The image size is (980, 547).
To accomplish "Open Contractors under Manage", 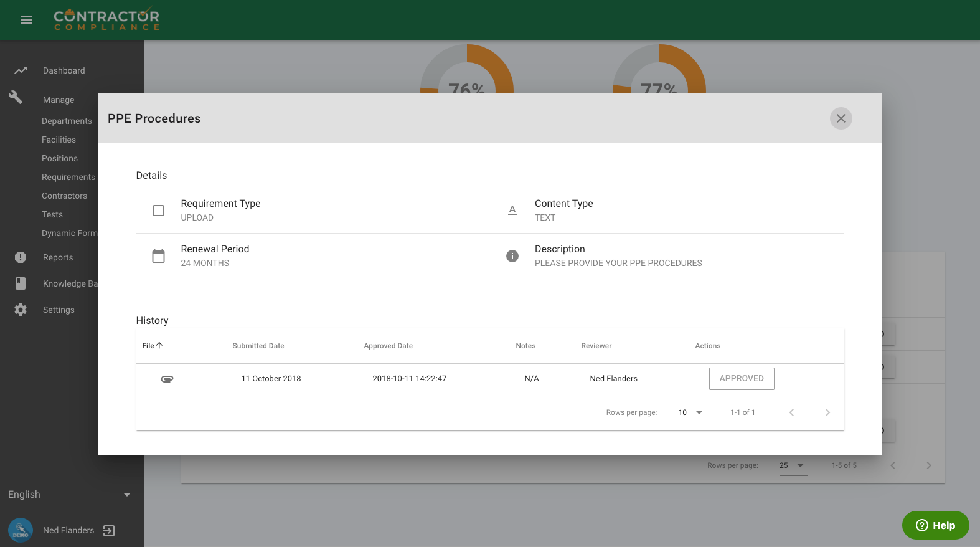I will point(64,196).
